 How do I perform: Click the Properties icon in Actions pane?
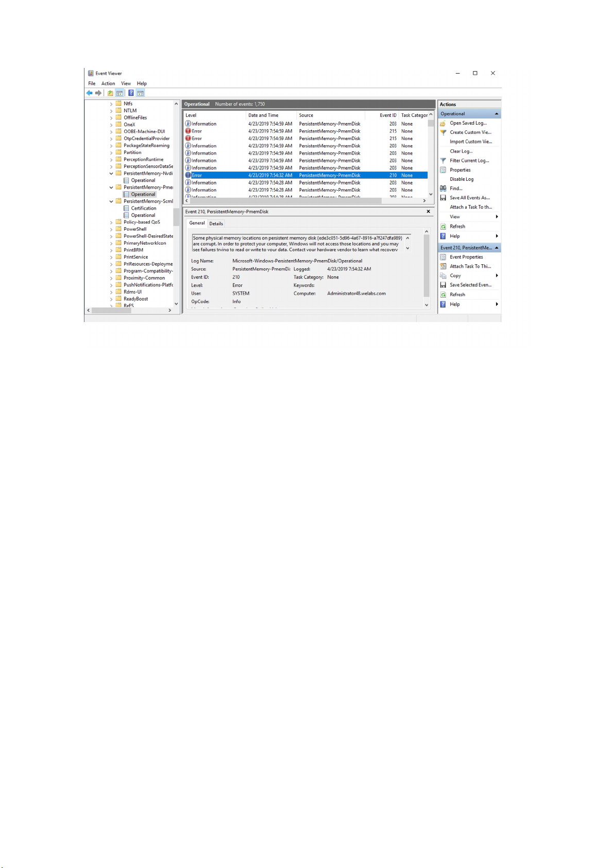[443, 170]
